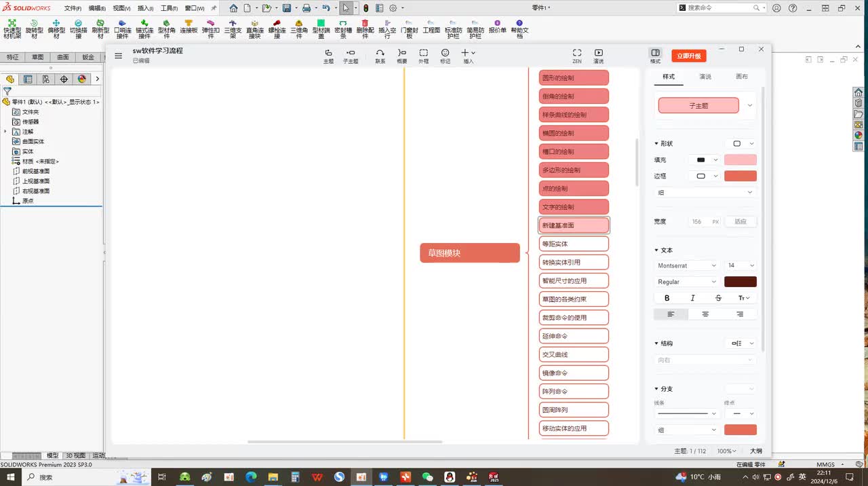Open the 插入 dropdown in mind map toolbar
The image size is (868, 486).
pos(467,56)
